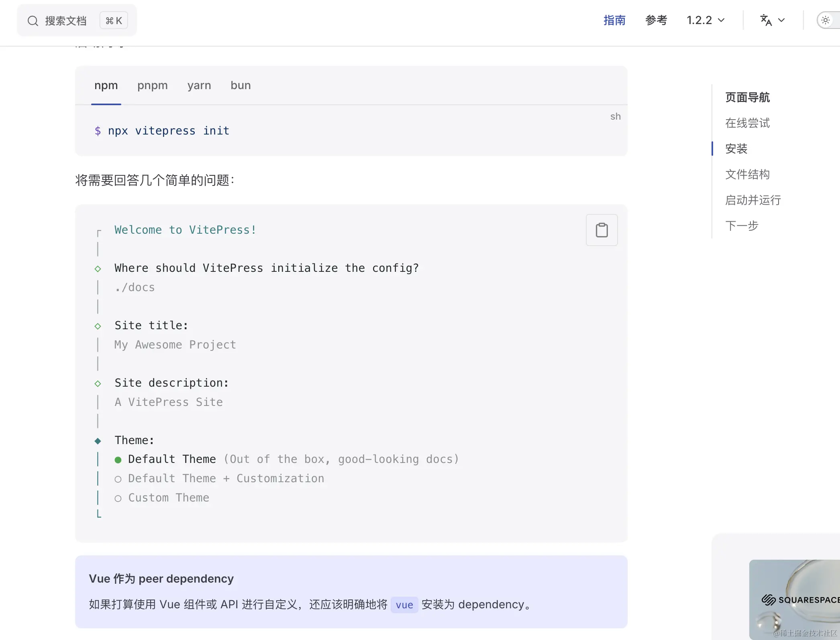
Task: Switch to the yarn tab
Action: coord(199,86)
